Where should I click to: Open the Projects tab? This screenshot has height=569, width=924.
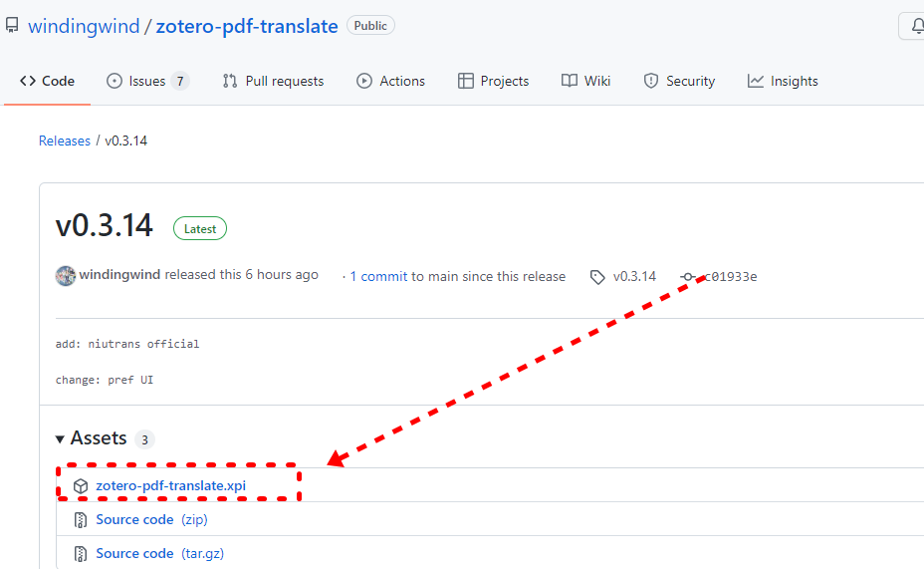[493, 81]
